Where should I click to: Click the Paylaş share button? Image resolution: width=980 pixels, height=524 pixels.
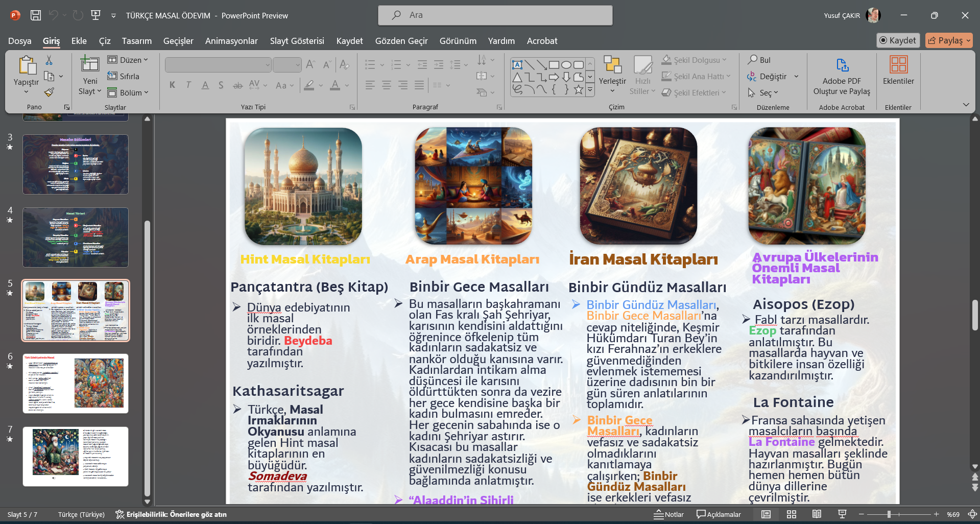(x=949, y=40)
